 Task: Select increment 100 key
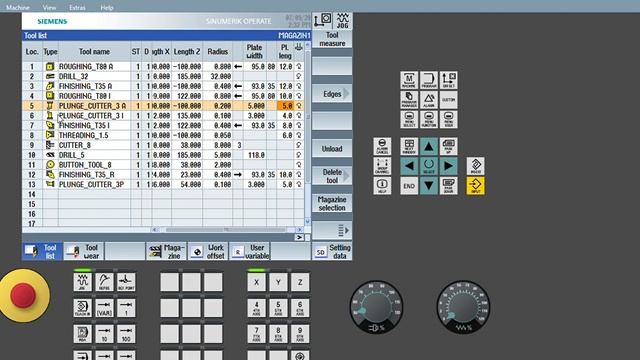126,334
